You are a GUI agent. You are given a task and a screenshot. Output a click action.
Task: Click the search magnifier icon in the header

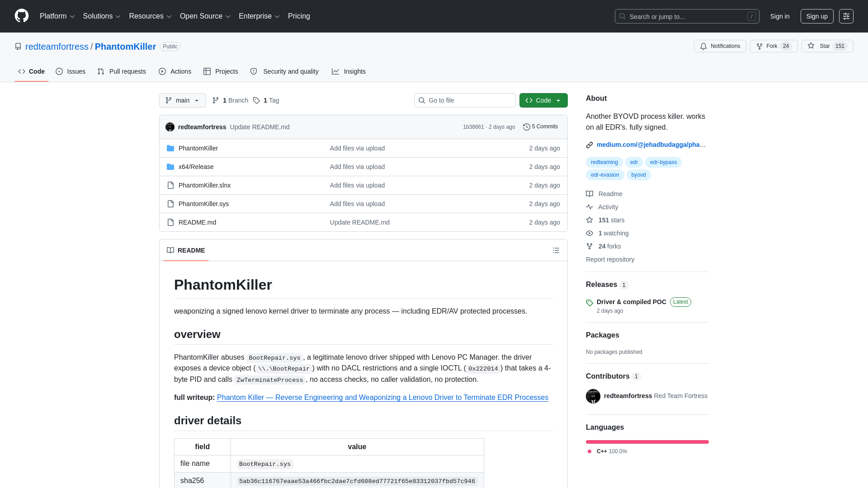[623, 16]
